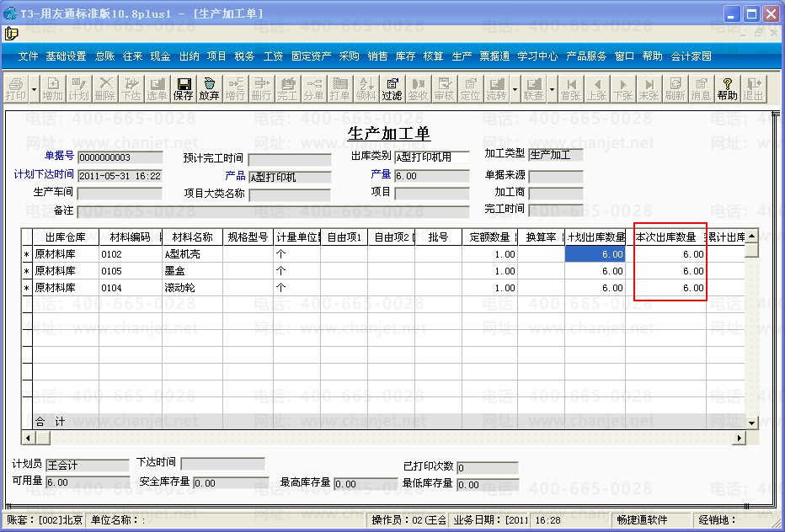
Task: Click the 签收 sign-off toolbar icon
Action: click(418, 88)
